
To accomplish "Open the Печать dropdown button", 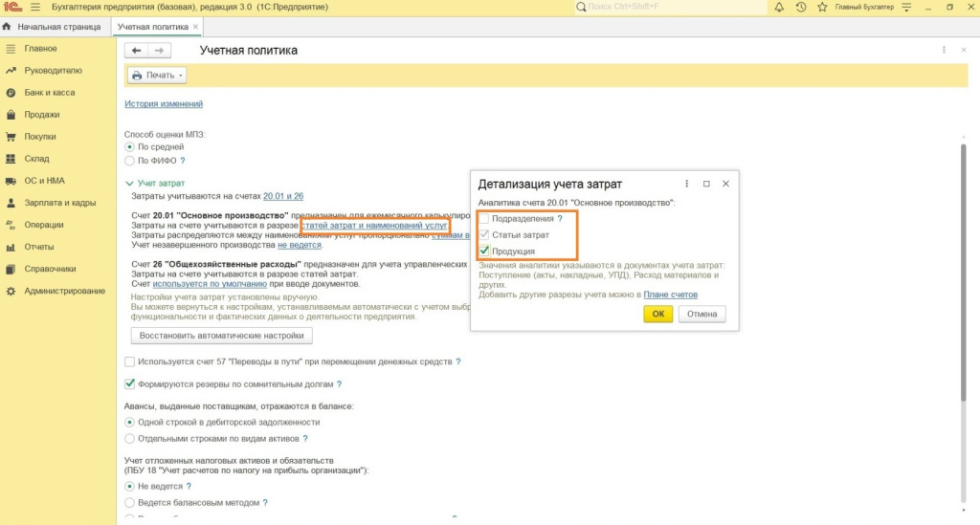I will 157,76.
